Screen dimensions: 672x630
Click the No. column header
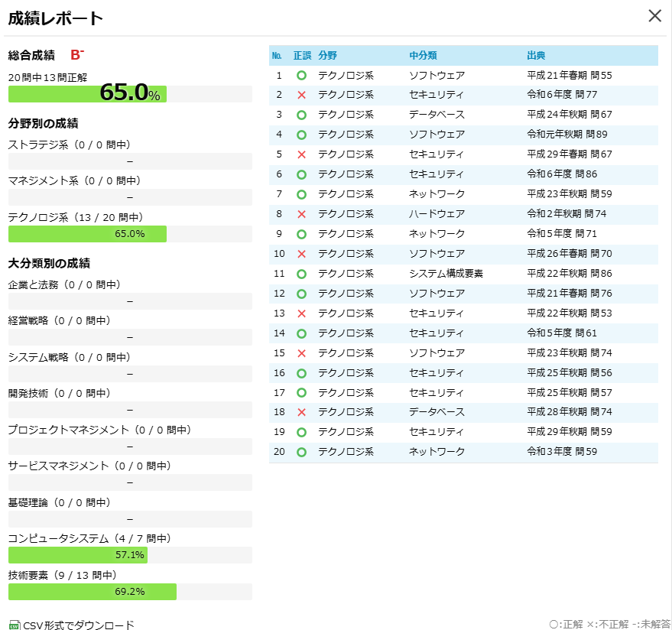pos(277,56)
